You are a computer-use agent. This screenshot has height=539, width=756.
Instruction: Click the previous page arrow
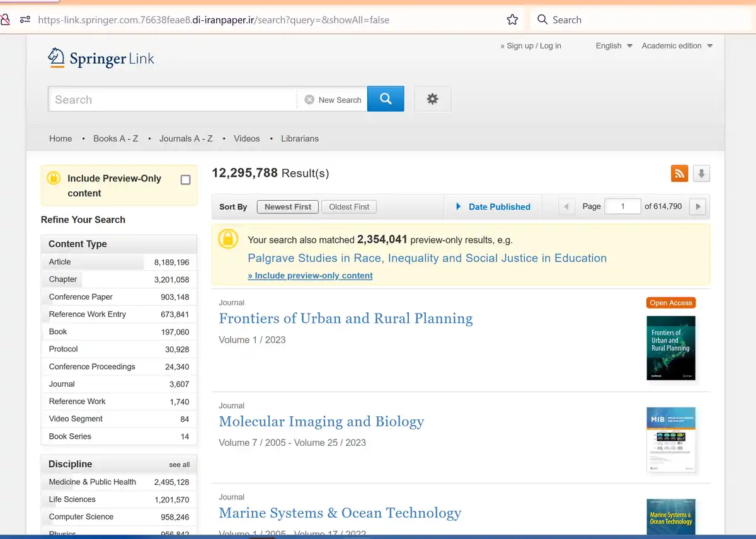566,207
